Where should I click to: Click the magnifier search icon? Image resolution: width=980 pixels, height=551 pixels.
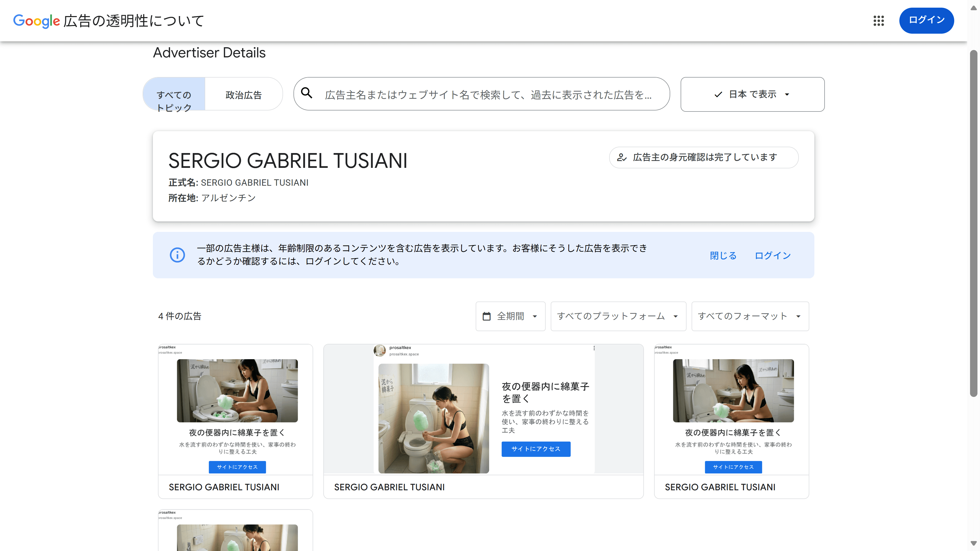(307, 93)
